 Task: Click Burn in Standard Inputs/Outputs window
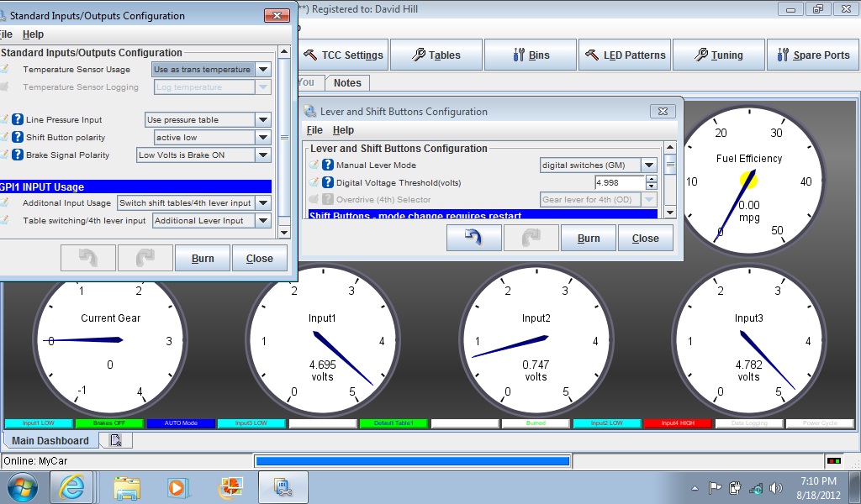[x=203, y=259]
